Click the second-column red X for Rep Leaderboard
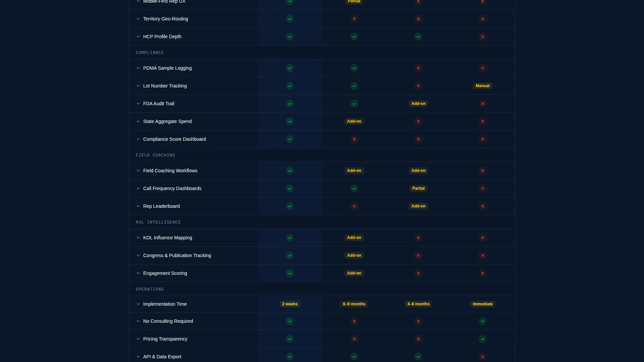 354,206
